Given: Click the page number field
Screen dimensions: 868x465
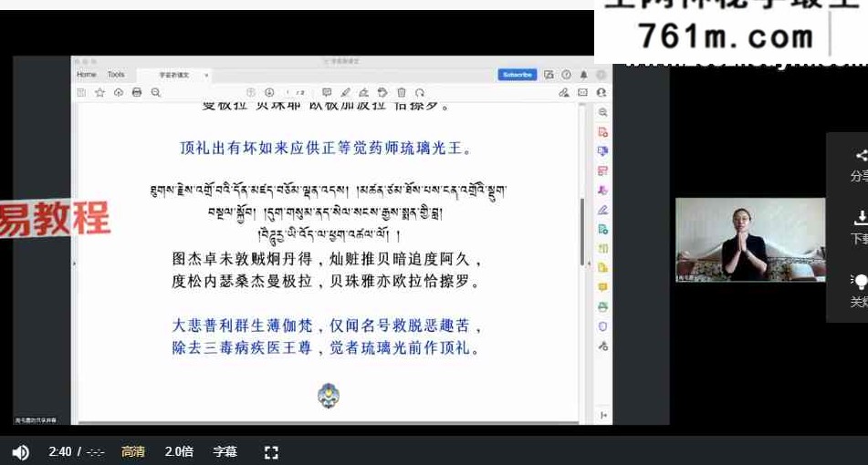Looking at the screenshot, I should (x=288, y=92).
